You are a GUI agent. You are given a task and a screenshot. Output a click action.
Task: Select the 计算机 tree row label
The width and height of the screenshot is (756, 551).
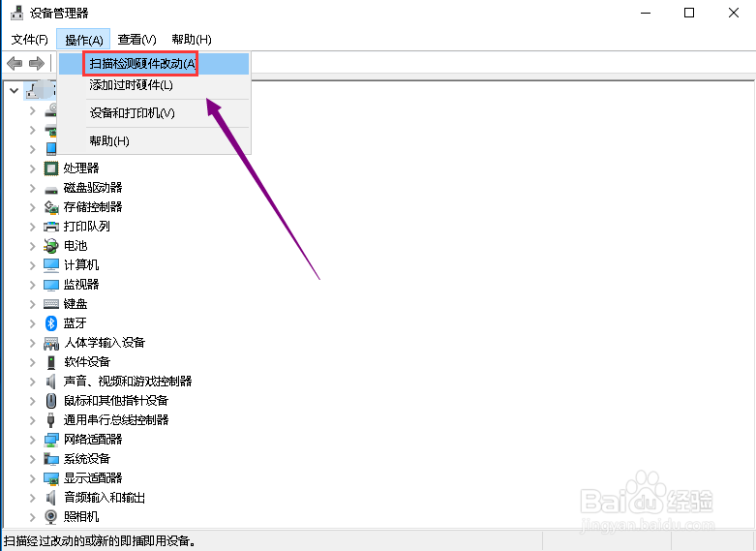(81, 265)
